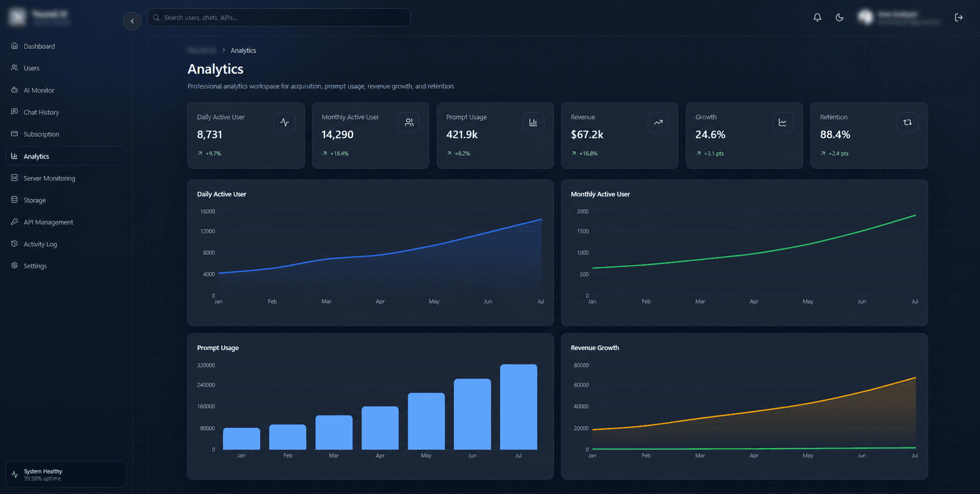Click the Analytics bar chart sidebar icon
Image resolution: width=980 pixels, height=494 pixels.
14,156
